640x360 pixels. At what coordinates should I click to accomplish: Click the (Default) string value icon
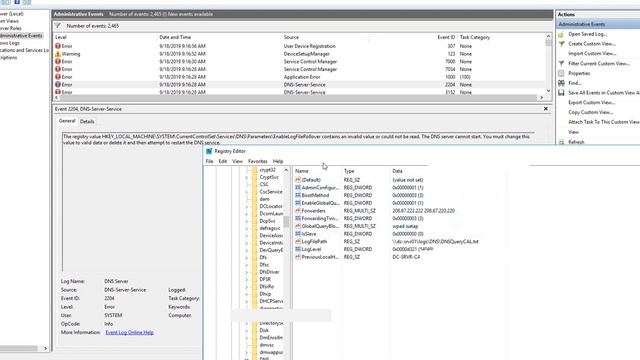(x=298, y=180)
